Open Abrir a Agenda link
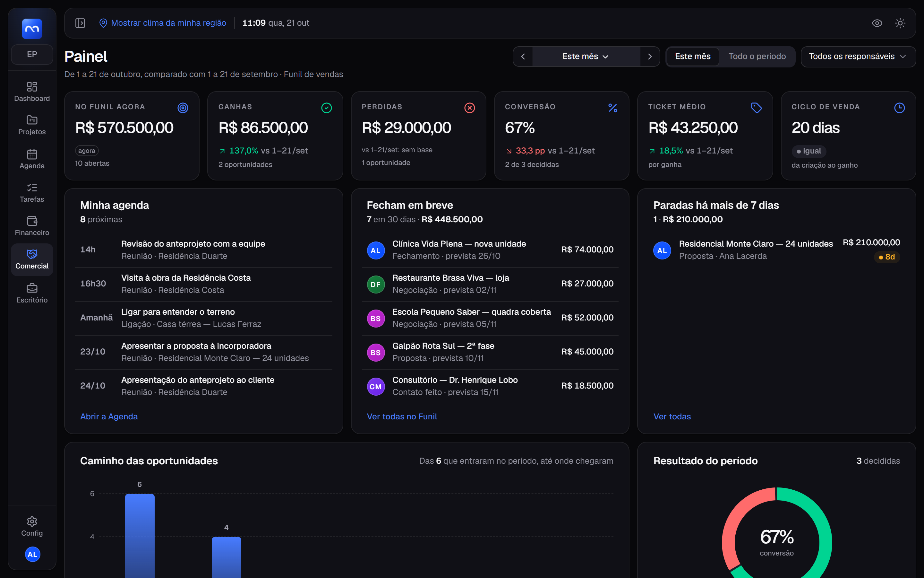Viewport: 924px width, 578px height. click(109, 416)
